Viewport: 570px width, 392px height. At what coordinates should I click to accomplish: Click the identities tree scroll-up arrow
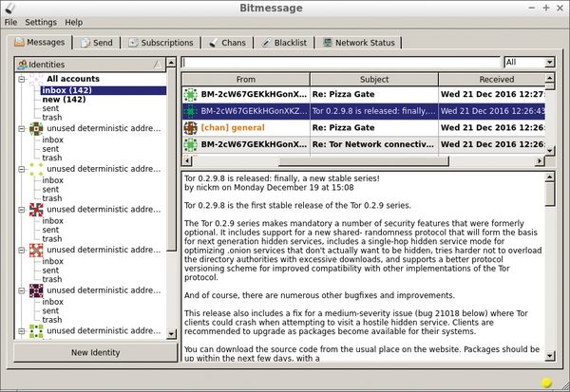(x=171, y=63)
